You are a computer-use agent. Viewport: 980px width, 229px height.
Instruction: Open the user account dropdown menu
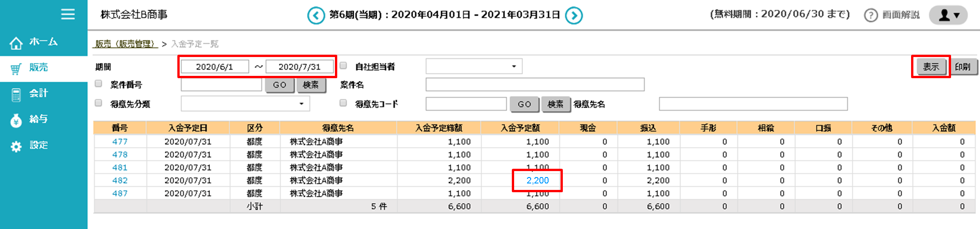(948, 15)
